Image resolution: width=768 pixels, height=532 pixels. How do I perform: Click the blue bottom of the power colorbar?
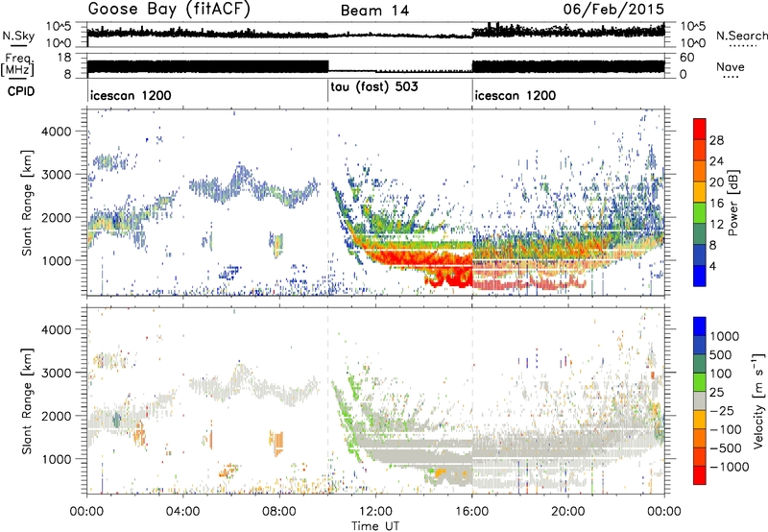pyautogui.click(x=700, y=277)
